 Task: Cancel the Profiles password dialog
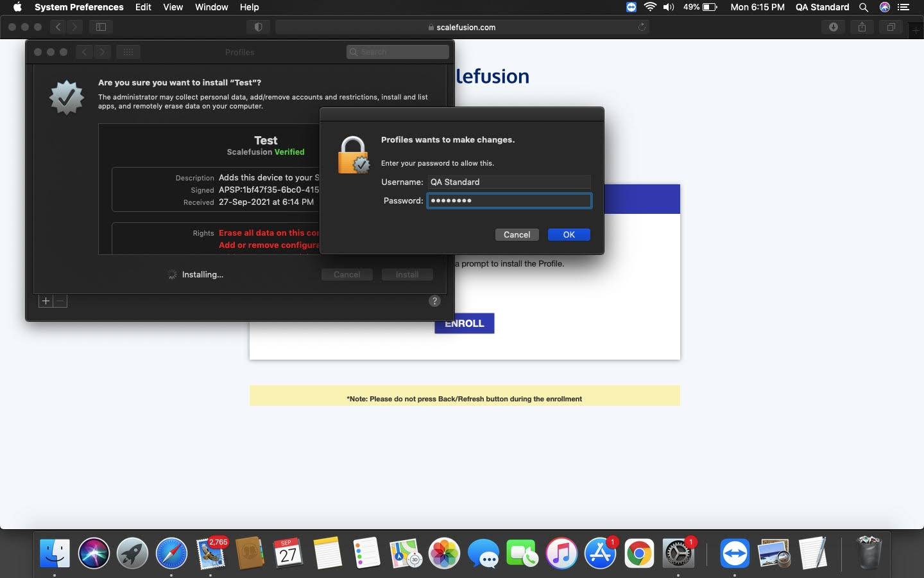pyautogui.click(x=517, y=234)
